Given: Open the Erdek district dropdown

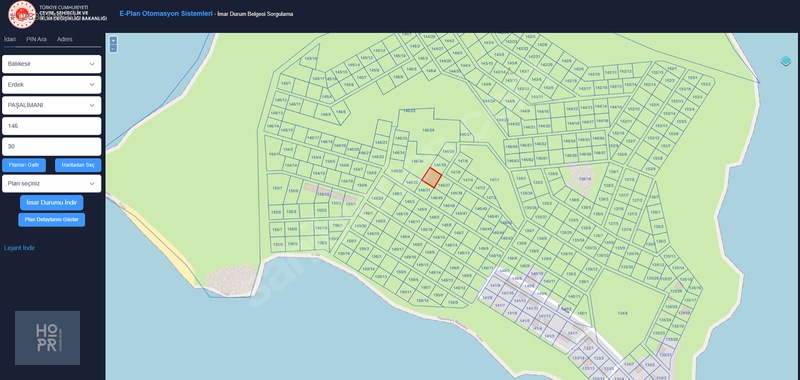Looking at the screenshot, I should tap(52, 85).
